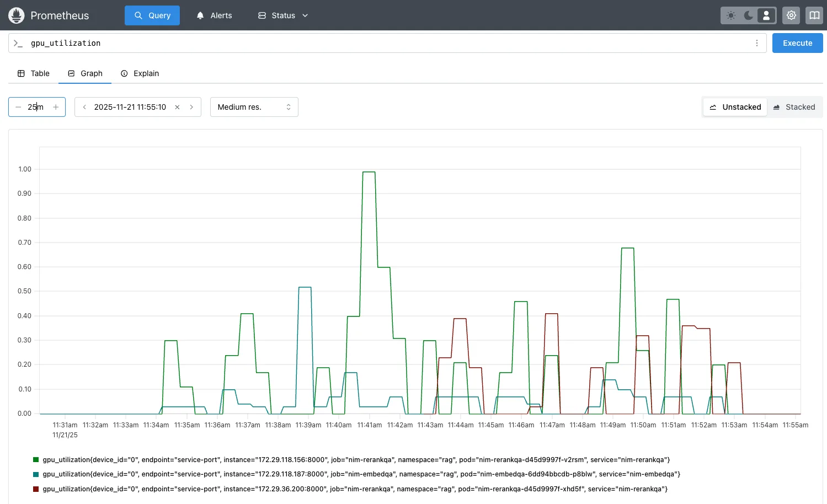
Task: Open the Status navigation dropdown
Action: (x=282, y=15)
